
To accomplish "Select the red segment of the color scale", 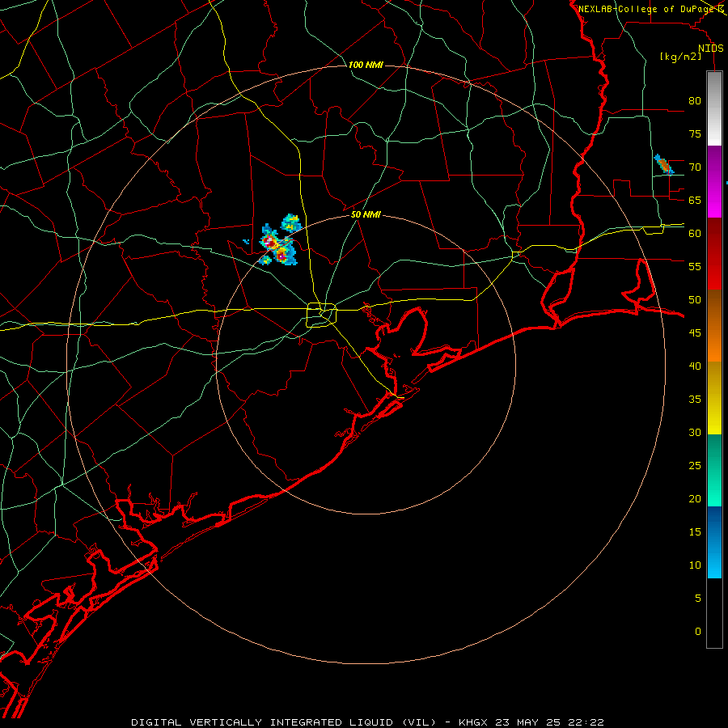I will [714, 254].
